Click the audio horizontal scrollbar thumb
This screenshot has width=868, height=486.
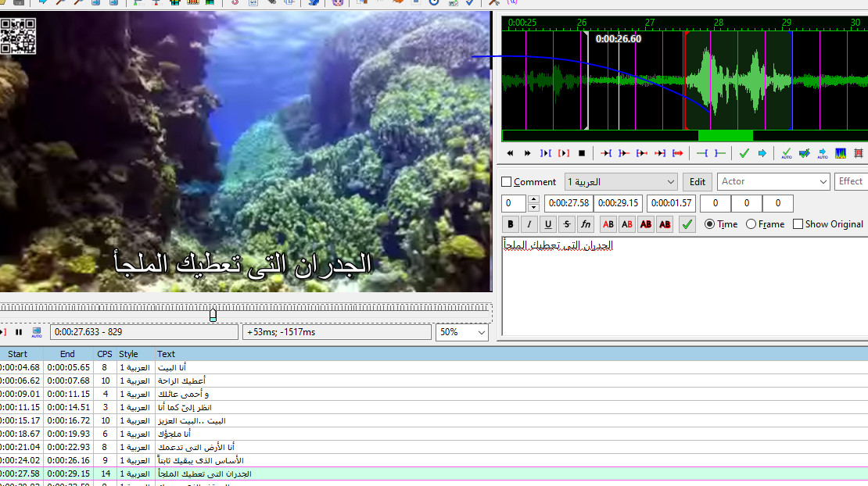[725, 135]
